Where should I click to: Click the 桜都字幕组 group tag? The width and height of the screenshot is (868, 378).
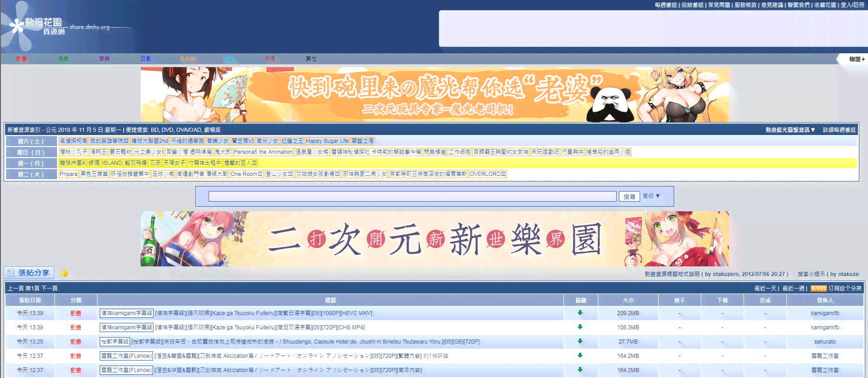point(115,342)
